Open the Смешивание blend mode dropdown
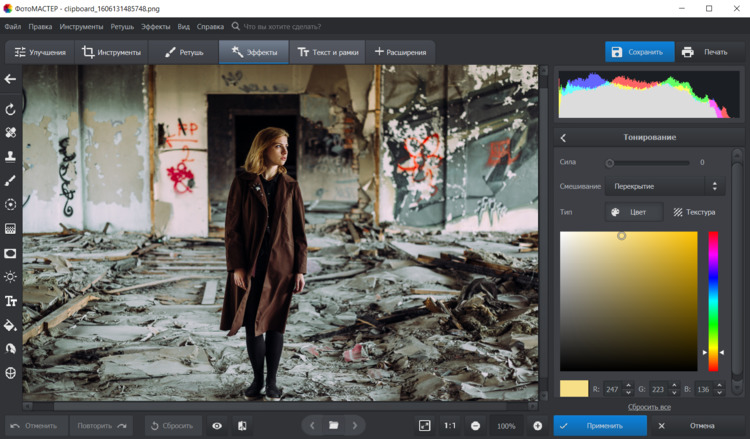The width and height of the screenshot is (750, 439). coord(667,186)
